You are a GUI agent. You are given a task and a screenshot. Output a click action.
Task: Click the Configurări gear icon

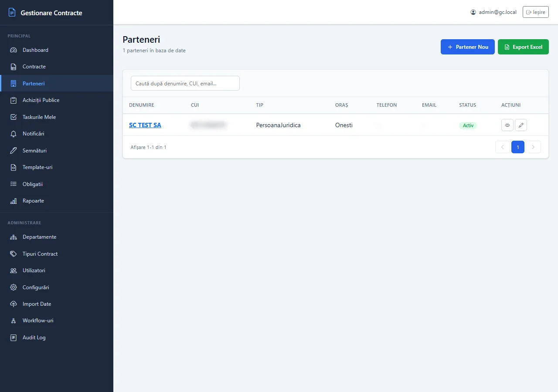coord(14,287)
